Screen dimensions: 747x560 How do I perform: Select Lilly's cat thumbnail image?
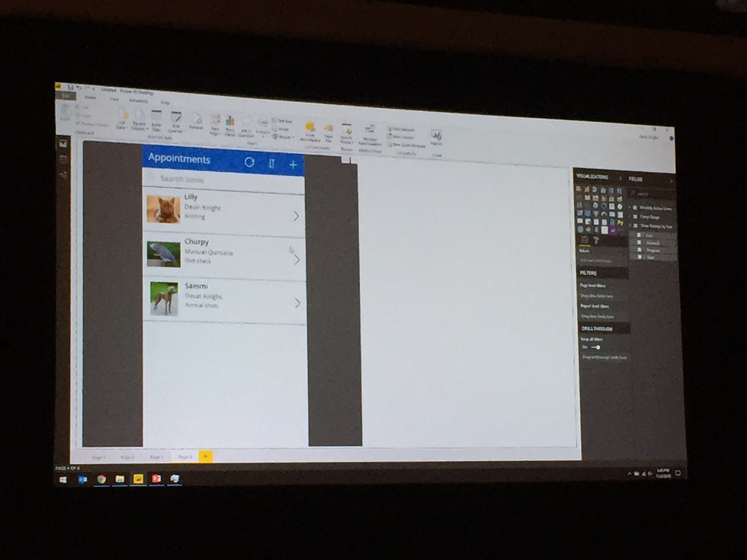click(x=163, y=209)
